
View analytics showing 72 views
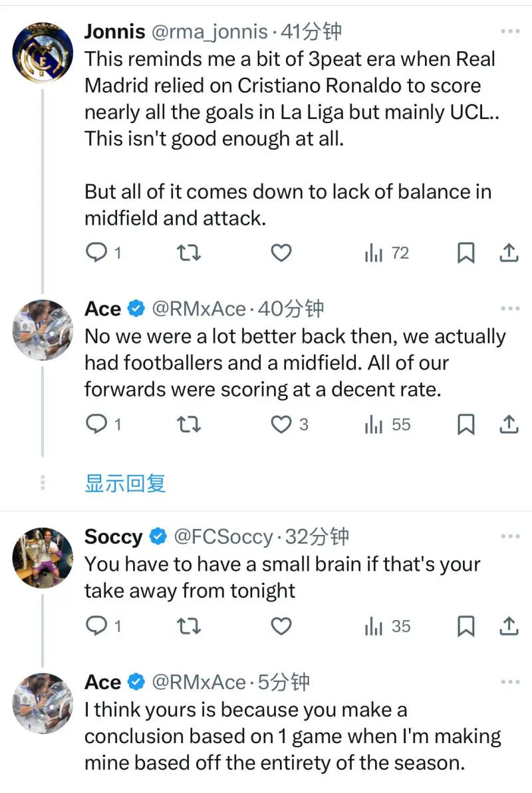point(386,253)
